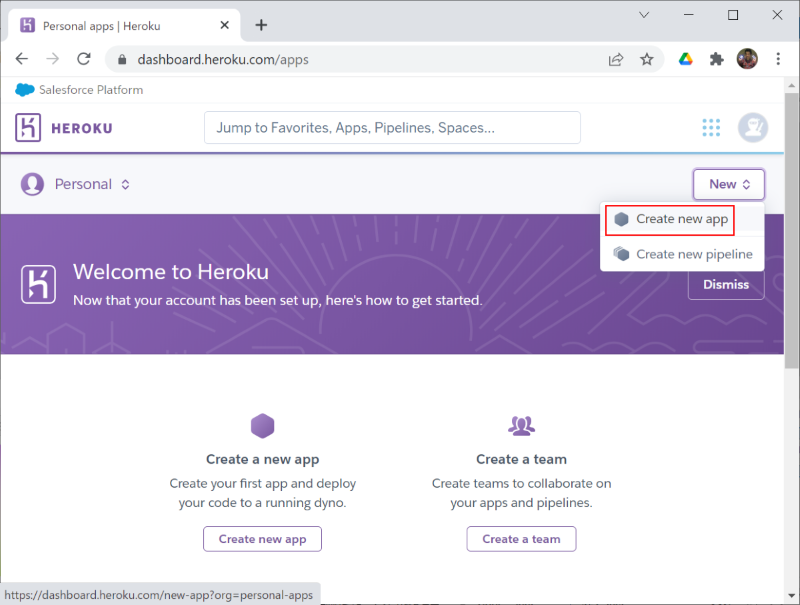Share this page using the share icon
The height and width of the screenshot is (605, 800).
[616, 60]
